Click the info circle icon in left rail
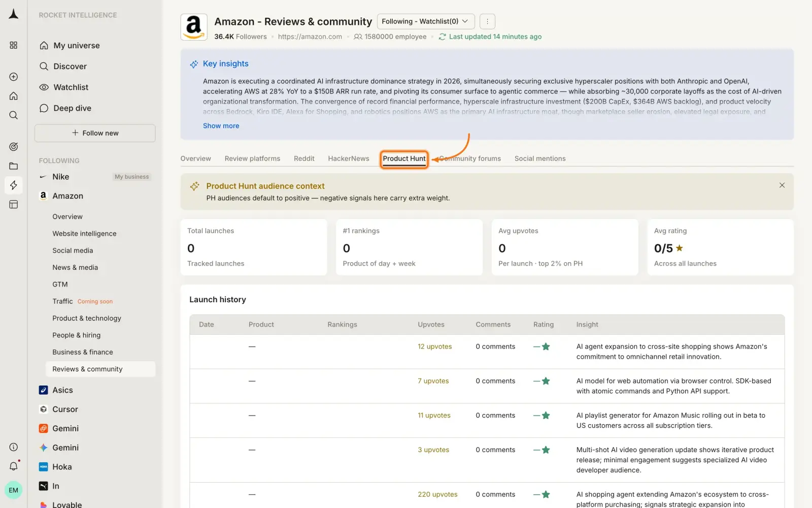Screen dimensions: 812x508 click(x=14, y=447)
